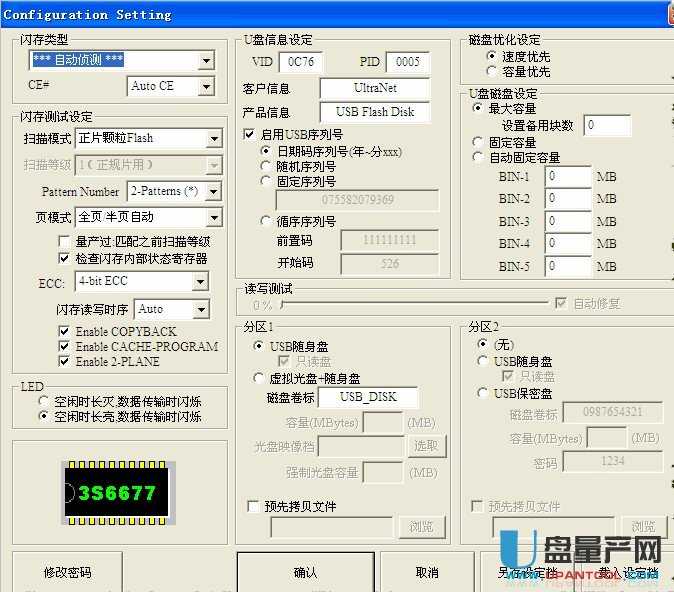
Task: Open the CE# Auto CE dropdown
Action: (206, 86)
